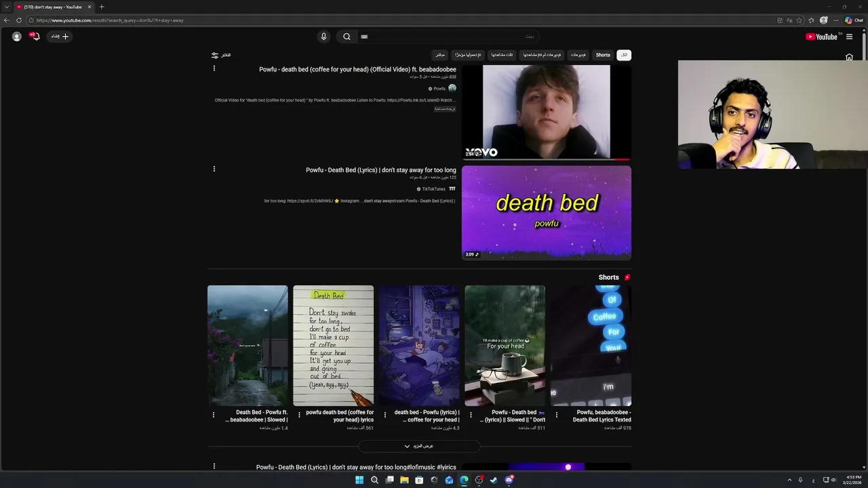Click the Powfu channel avatar
This screenshot has width=868, height=488.
pos(452,88)
